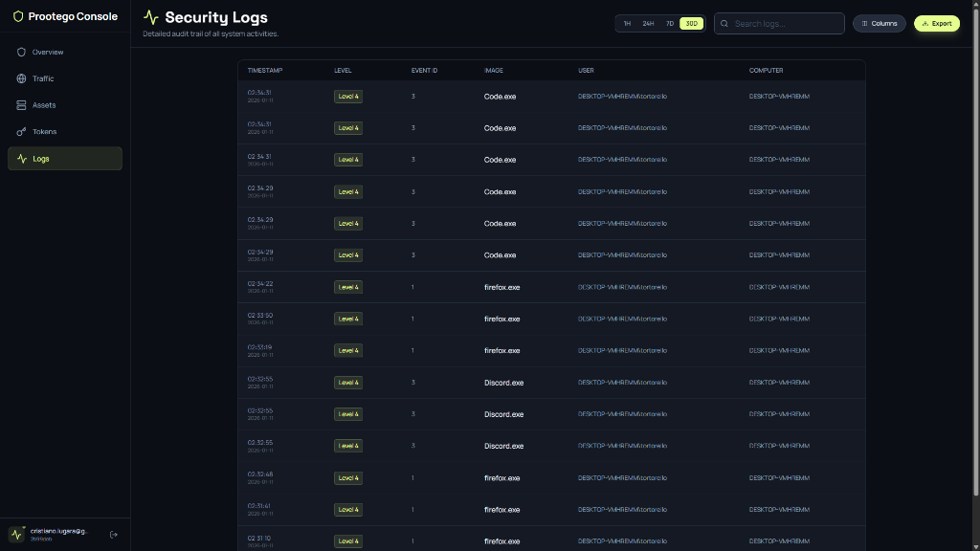Click the logout icon next to the user email
Screen dimensions: 980x551
click(114, 534)
